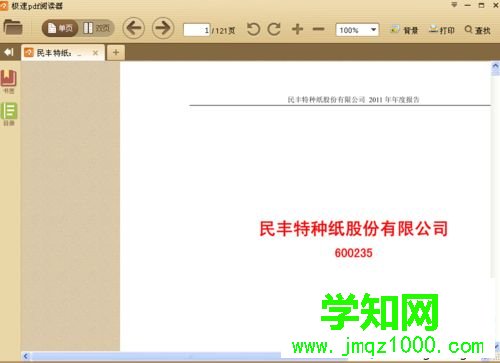Click the header text 2011 年年度报告

[x=394, y=99]
